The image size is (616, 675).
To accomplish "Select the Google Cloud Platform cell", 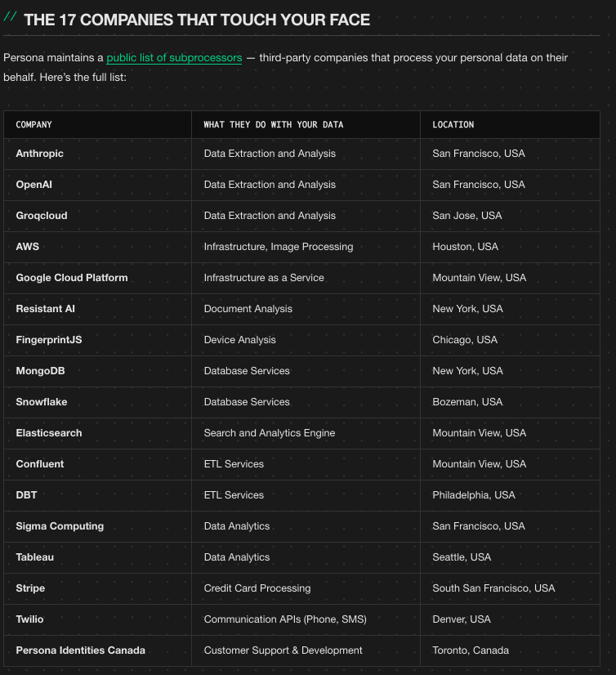I will (x=72, y=278).
